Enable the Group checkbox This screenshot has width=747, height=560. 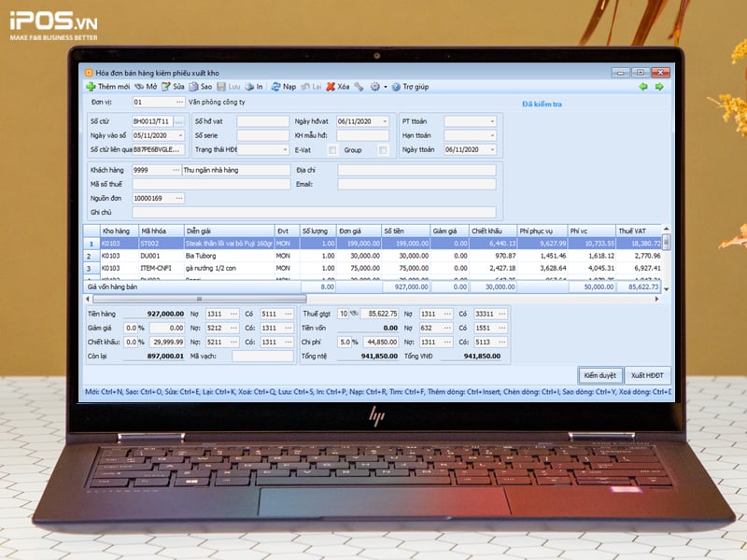pyautogui.click(x=383, y=149)
